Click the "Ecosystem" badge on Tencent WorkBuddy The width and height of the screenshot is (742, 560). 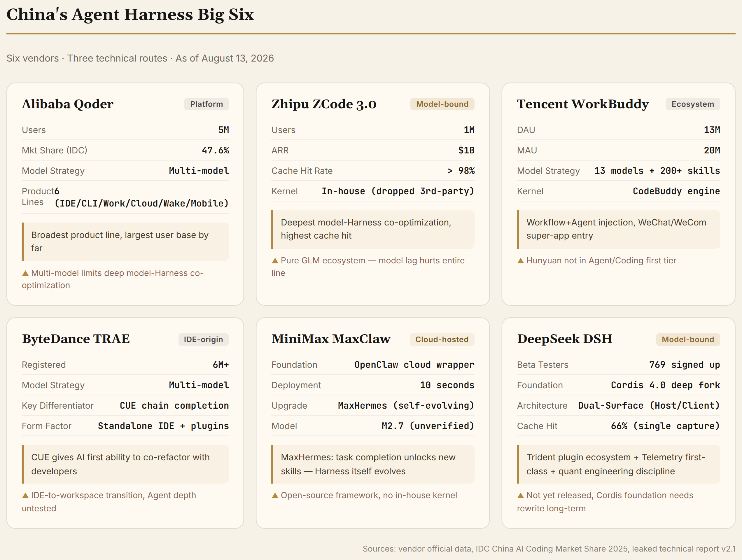coord(693,104)
